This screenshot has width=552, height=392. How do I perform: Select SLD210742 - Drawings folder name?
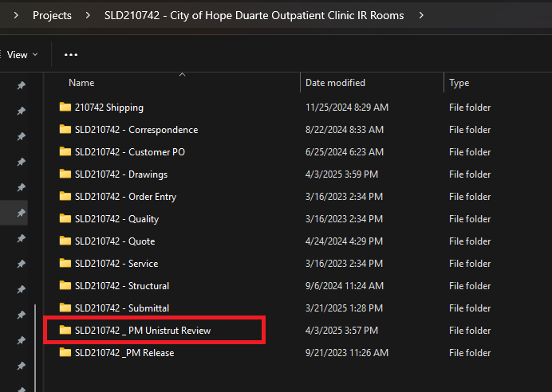(121, 174)
